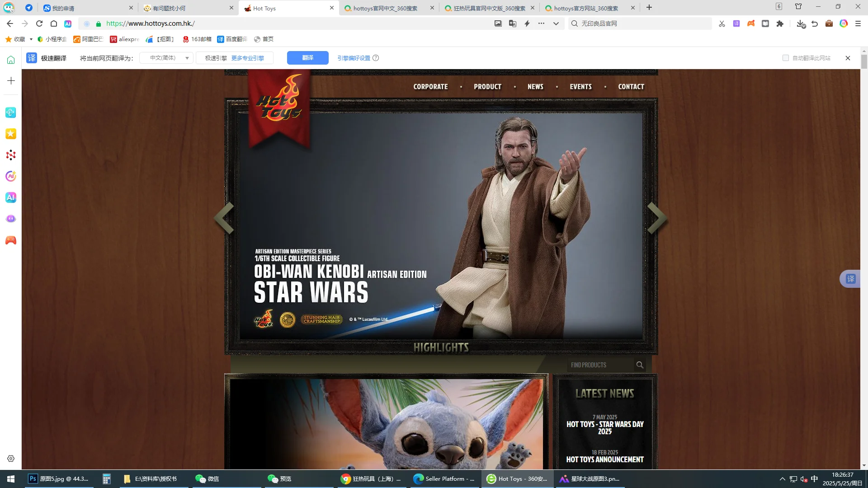Open Hot Toys - Star Wars Day 2025 news
Image resolution: width=868 pixels, height=488 pixels.
(x=605, y=427)
